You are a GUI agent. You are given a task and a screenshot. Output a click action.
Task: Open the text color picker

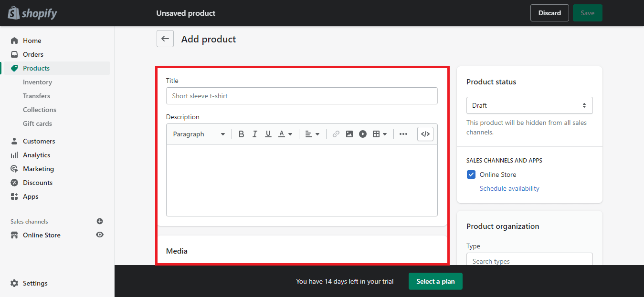click(285, 134)
